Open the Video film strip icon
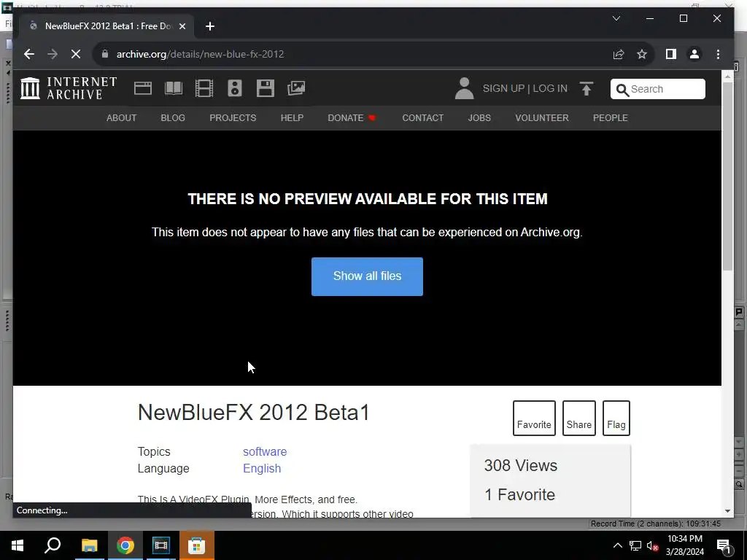The image size is (747, 560). click(204, 88)
